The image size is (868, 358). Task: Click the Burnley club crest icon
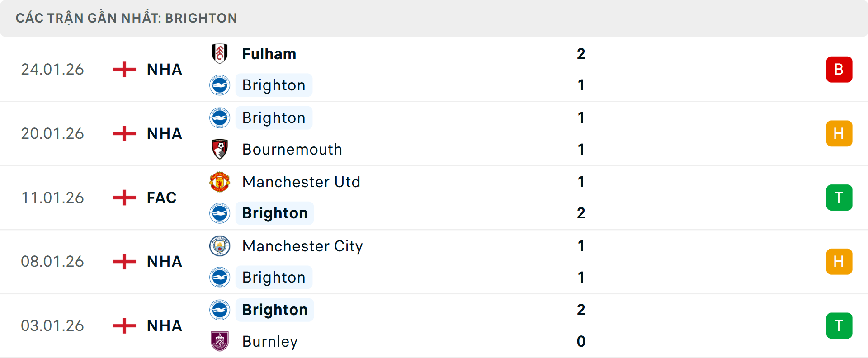pos(220,341)
